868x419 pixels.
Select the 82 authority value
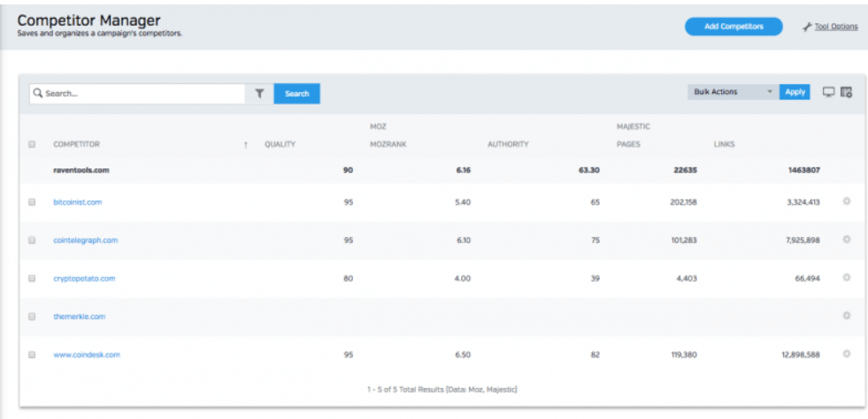(595, 354)
